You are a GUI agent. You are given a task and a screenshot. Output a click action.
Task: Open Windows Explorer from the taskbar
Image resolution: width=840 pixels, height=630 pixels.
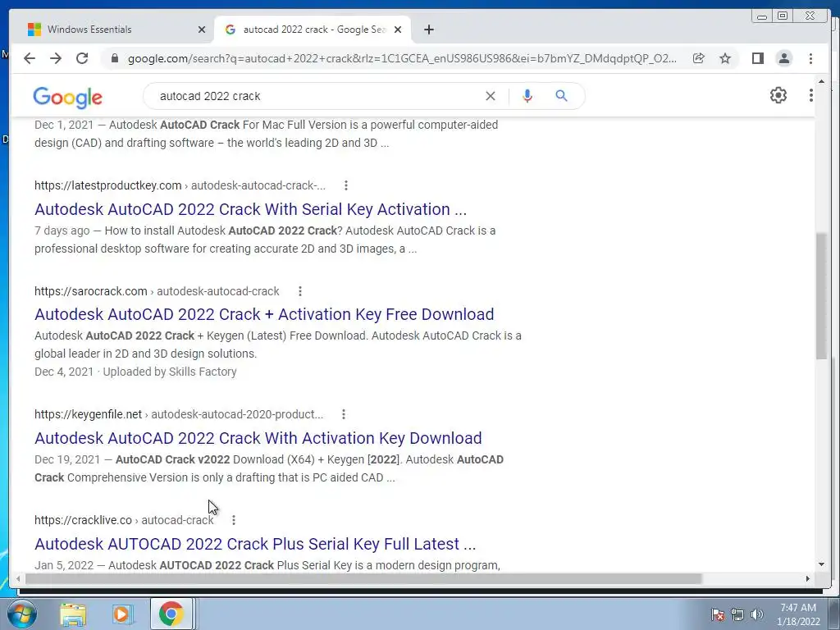pyautogui.click(x=73, y=614)
